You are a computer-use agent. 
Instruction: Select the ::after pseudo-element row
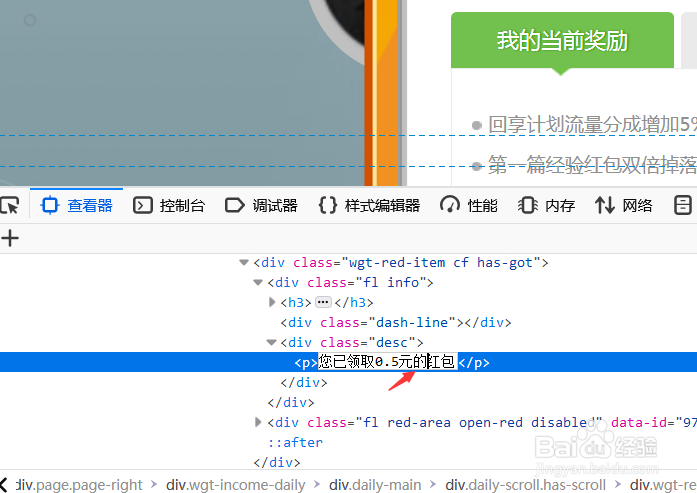coord(295,442)
